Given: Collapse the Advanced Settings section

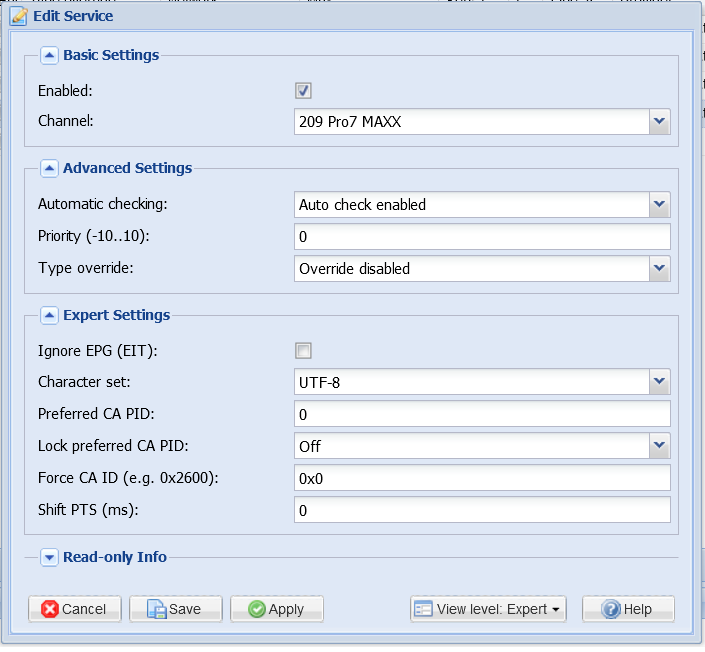Looking at the screenshot, I should click(49, 168).
